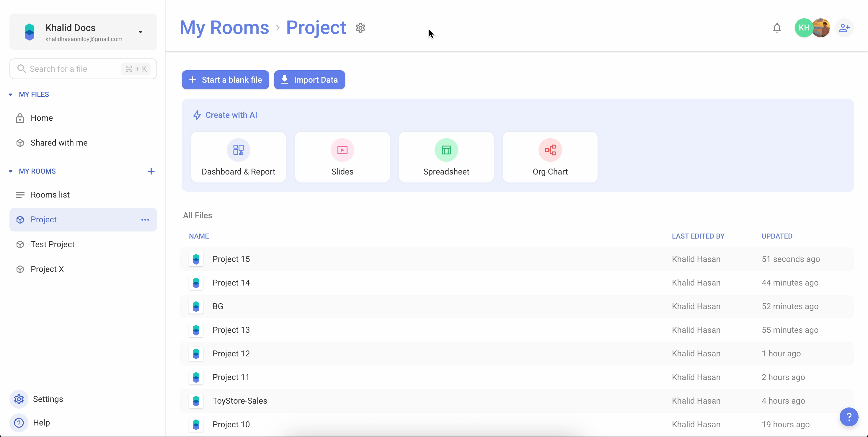The image size is (868, 437).
Task: Open Project room settings gear
Action: pos(360,28)
